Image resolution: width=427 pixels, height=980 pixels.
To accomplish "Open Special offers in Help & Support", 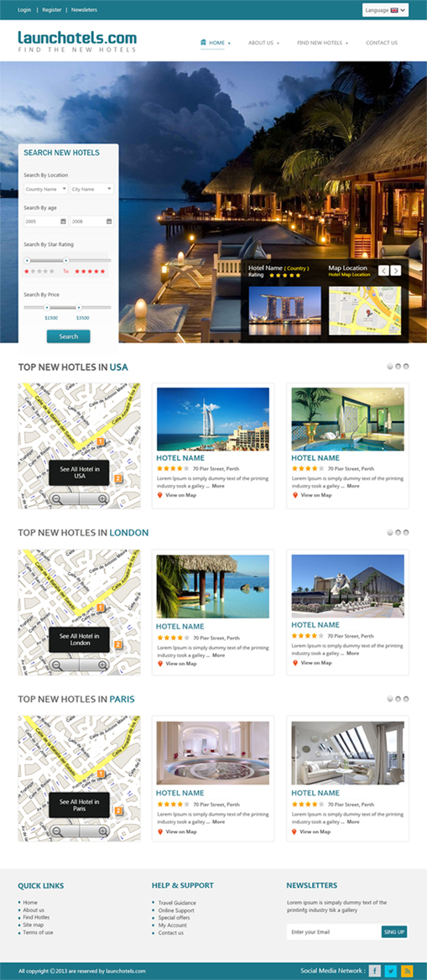I will pyautogui.click(x=173, y=918).
